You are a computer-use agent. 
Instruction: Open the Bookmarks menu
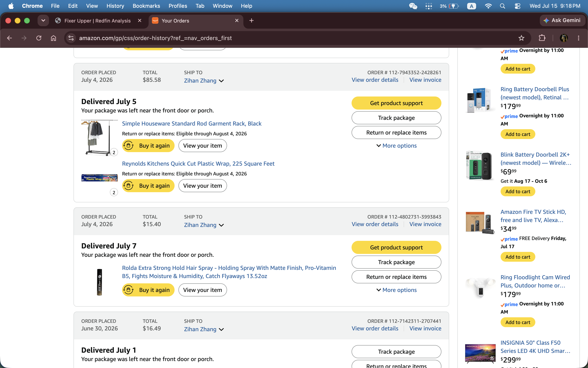[146, 6]
